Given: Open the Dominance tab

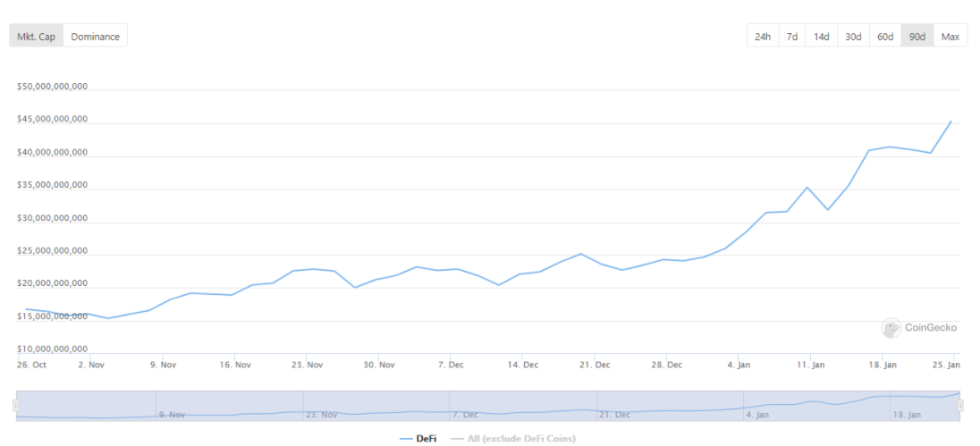Looking at the screenshot, I should click(96, 37).
